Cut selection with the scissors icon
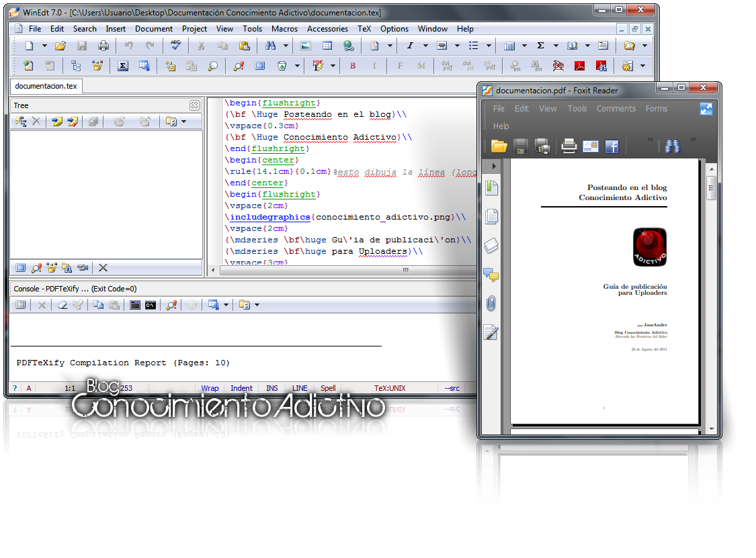This screenshot has width=756, height=558. pyautogui.click(x=201, y=46)
